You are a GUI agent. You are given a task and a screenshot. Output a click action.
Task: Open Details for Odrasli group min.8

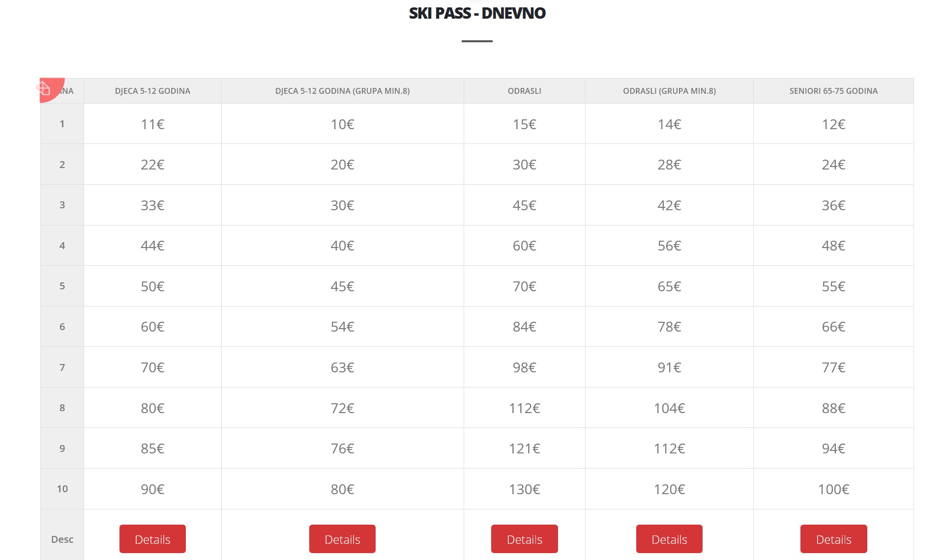click(669, 539)
